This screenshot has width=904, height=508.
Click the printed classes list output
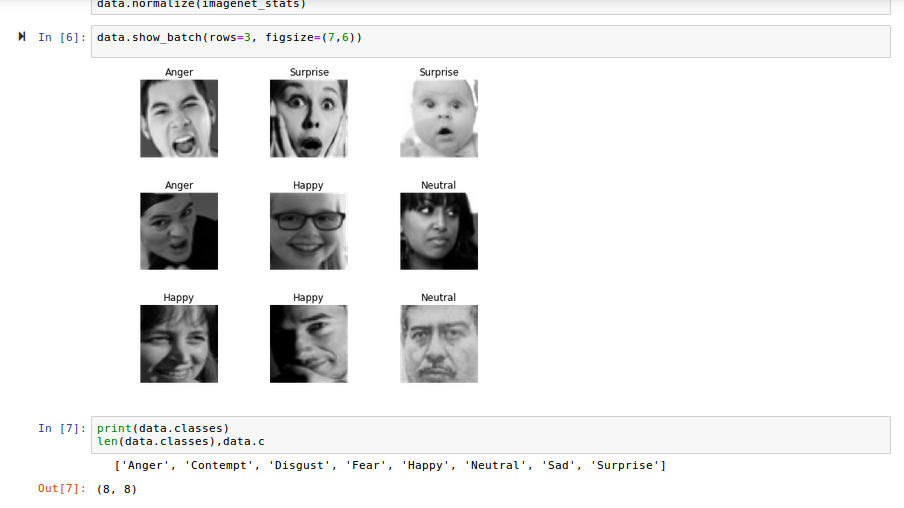[x=390, y=465]
